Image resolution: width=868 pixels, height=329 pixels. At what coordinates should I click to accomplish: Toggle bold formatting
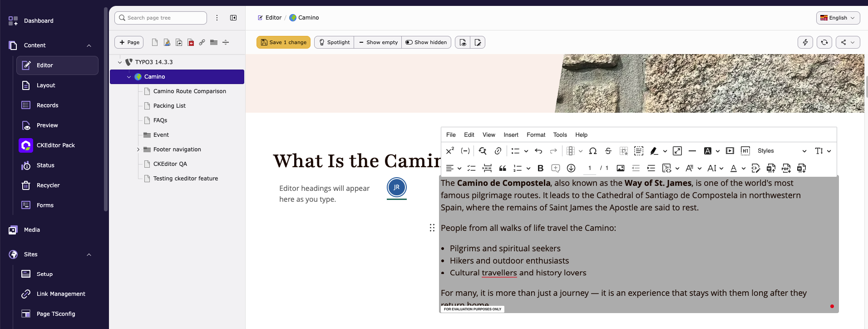click(x=540, y=168)
